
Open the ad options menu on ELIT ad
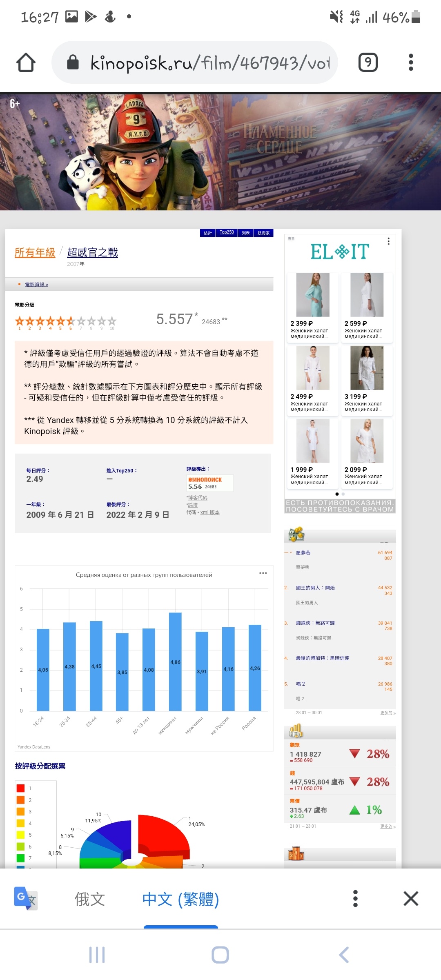click(388, 241)
